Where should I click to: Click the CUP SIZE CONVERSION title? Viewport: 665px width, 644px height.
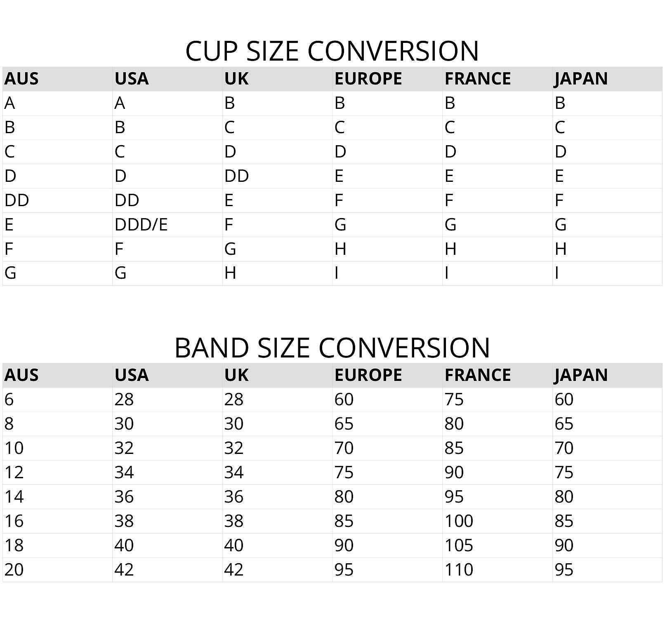[x=332, y=51]
